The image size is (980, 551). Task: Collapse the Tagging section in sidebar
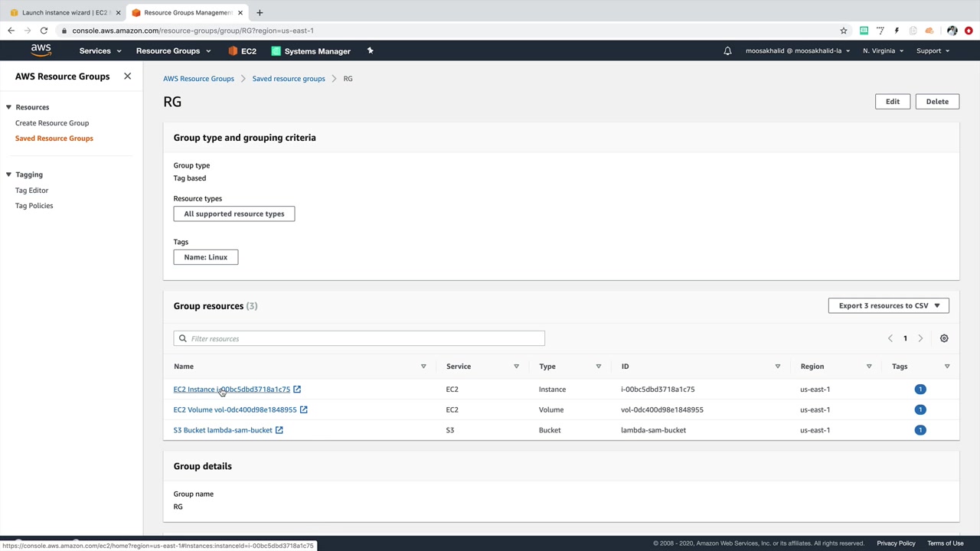tap(8, 174)
